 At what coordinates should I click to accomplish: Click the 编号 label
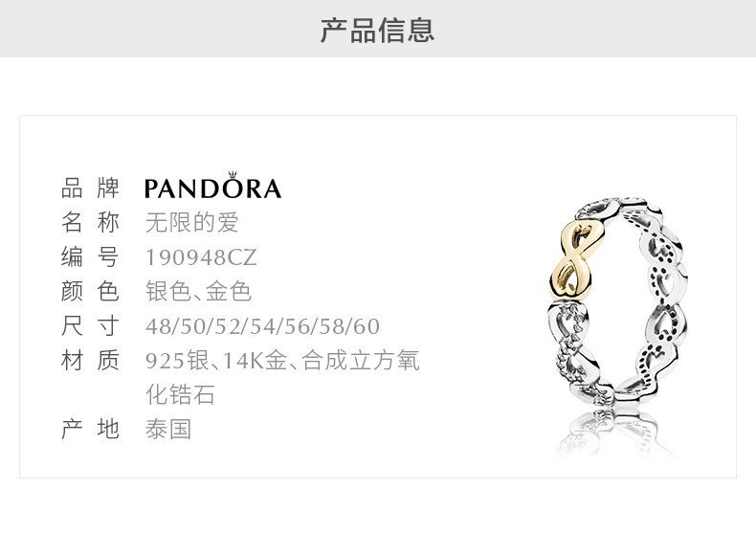pos(90,256)
